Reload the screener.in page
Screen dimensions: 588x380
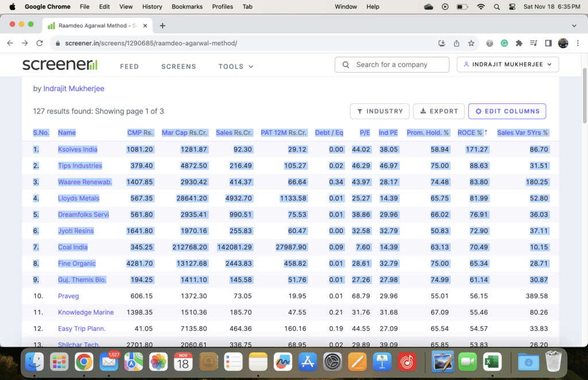click(40, 43)
